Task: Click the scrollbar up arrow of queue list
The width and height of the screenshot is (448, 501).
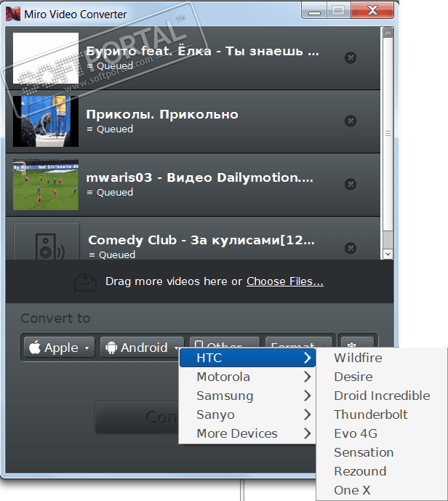Action: click(388, 33)
